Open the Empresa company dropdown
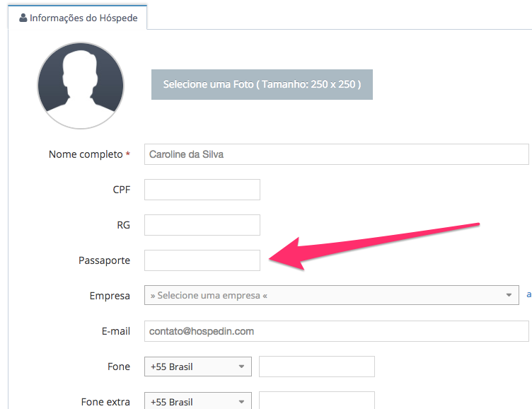 pyautogui.click(x=332, y=295)
